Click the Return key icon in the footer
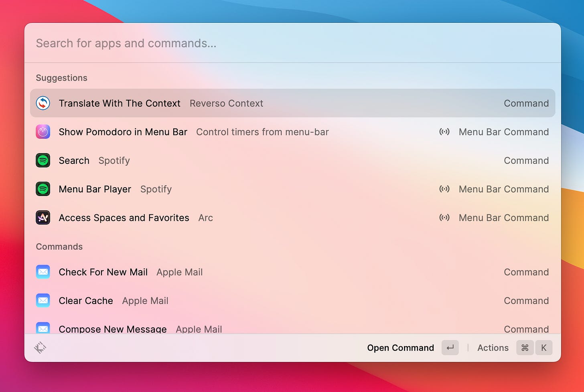Image resolution: width=584 pixels, height=392 pixels. point(450,348)
